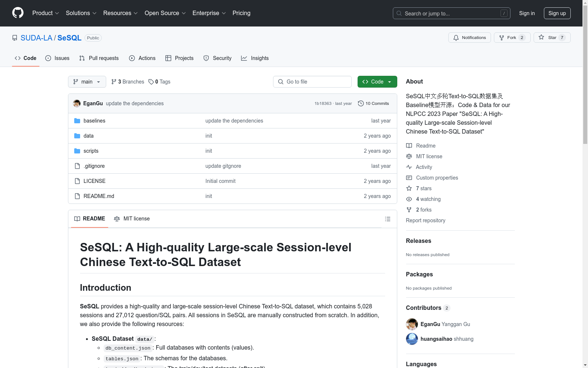The height and width of the screenshot is (368, 588).
Task: Click EganGu's avatar under Contributors
Action: [412, 324]
